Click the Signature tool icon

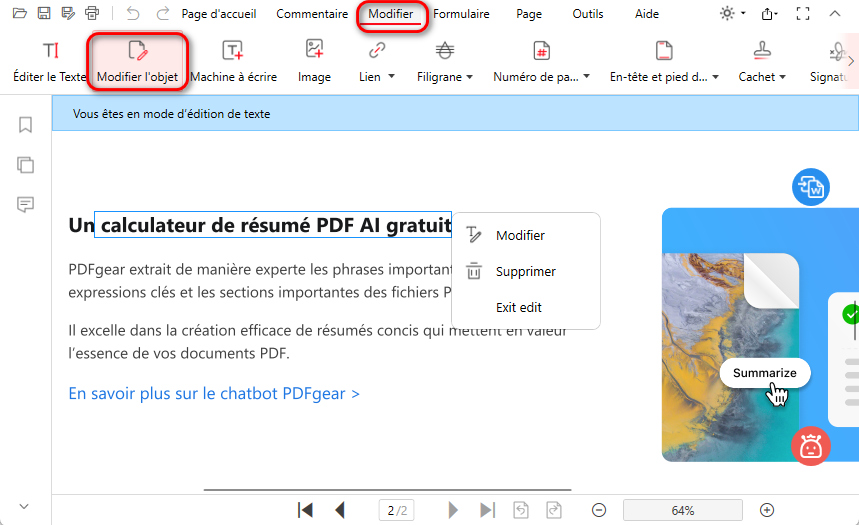pyautogui.click(x=837, y=52)
